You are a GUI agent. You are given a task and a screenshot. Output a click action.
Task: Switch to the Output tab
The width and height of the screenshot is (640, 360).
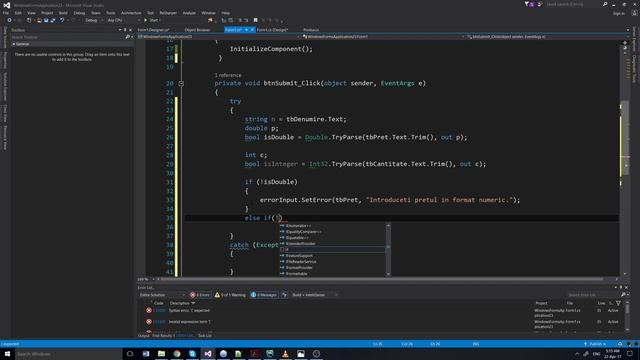(144, 336)
